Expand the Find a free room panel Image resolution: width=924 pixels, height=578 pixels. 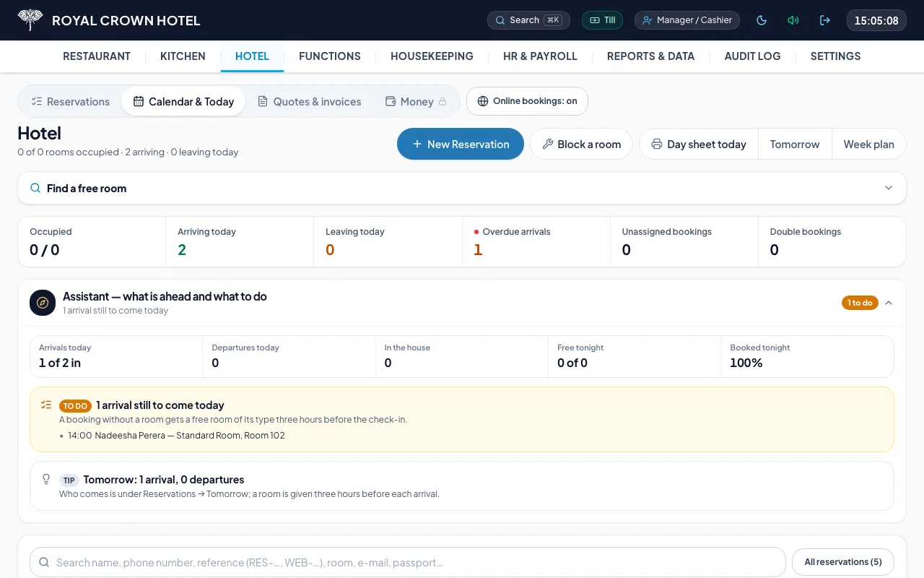pyautogui.click(x=462, y=188)
